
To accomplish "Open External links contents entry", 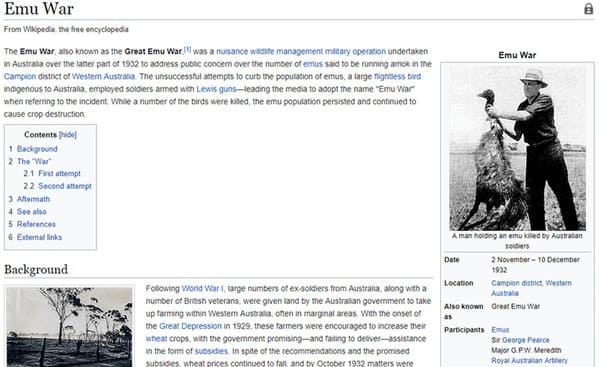I will tap(39, 238).
